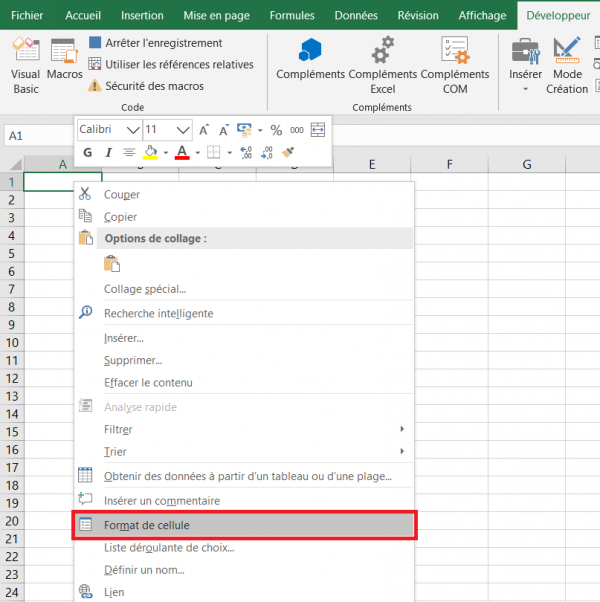Click the merge and center icon
Image resolution: width=600 pixels, height=602 pixels.
[x=317, y=130]
